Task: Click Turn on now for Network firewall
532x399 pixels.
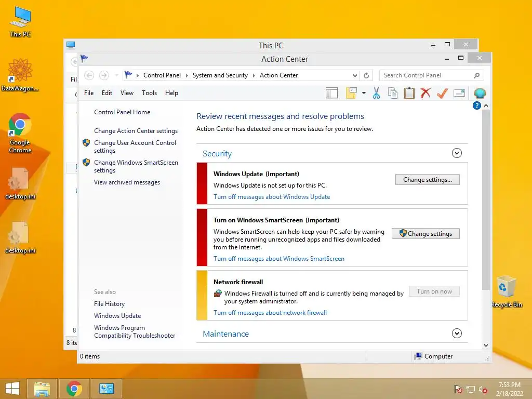Action: pyautogui.click(x=434, y=291)
